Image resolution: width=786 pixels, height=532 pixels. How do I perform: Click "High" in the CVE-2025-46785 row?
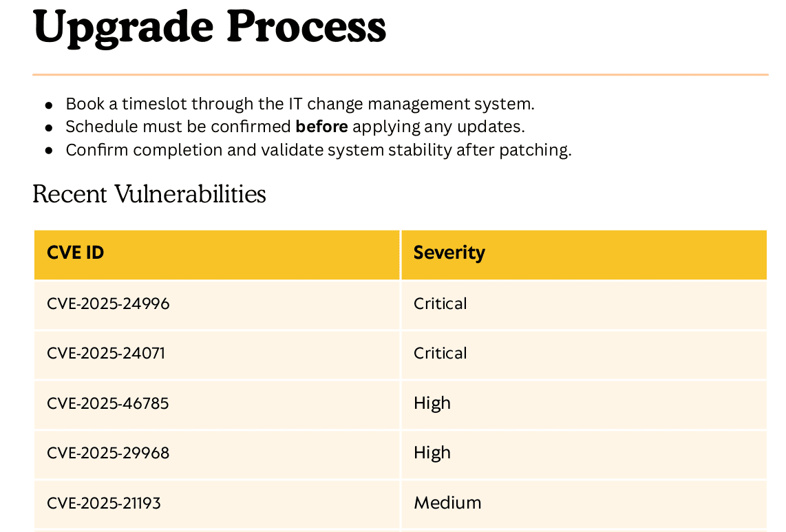432,403
